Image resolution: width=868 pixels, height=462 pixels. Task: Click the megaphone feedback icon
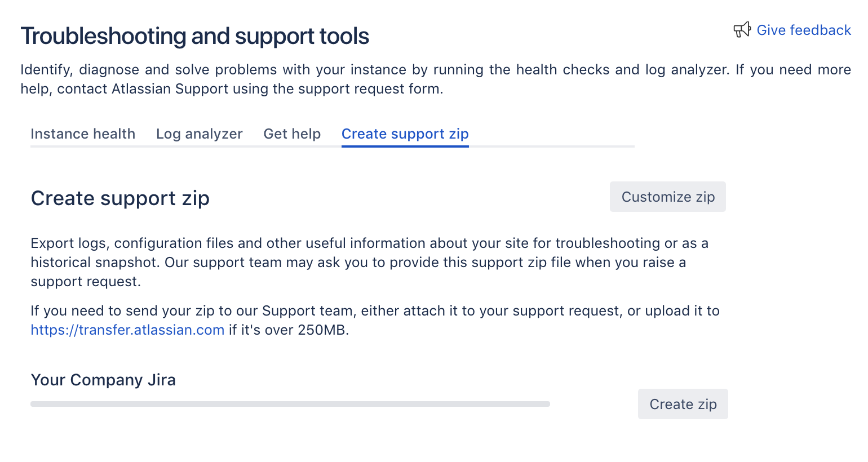click(x=742, y=30)
